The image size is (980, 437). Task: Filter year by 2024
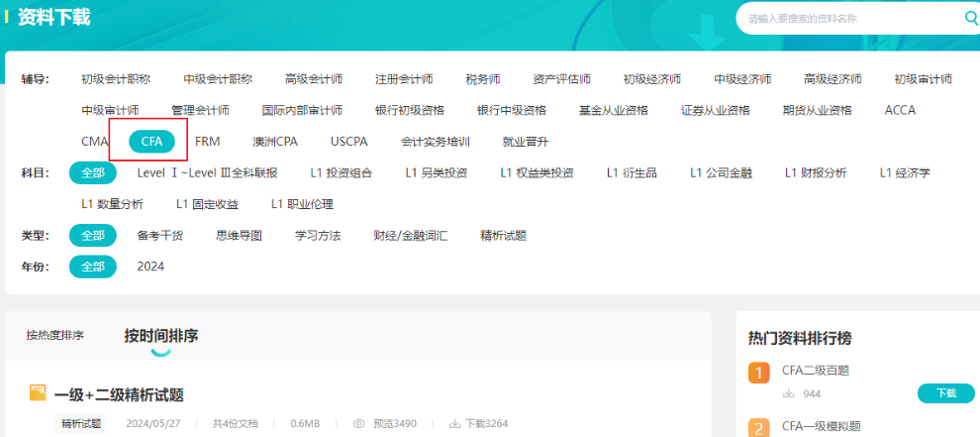[150, 267]
